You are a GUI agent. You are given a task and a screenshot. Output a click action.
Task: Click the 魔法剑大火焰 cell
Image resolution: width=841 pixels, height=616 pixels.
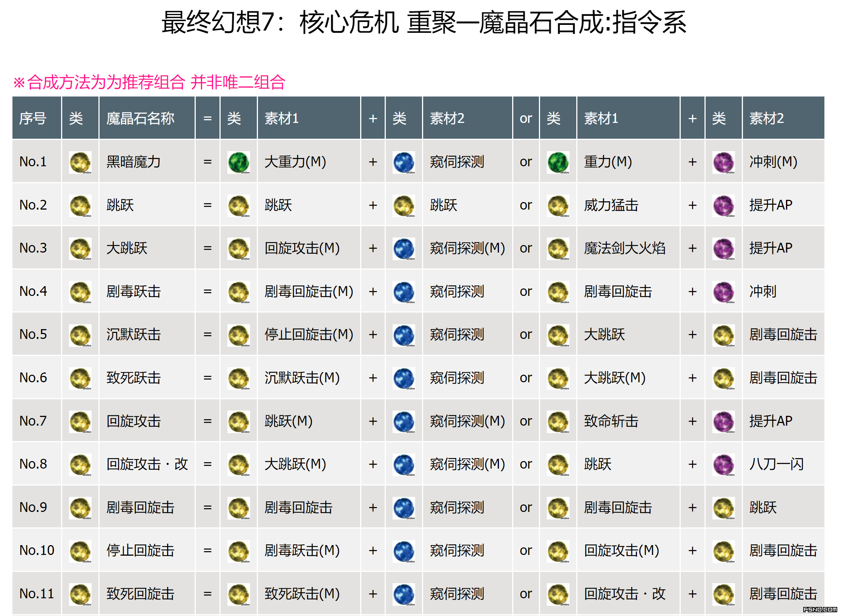628,248
